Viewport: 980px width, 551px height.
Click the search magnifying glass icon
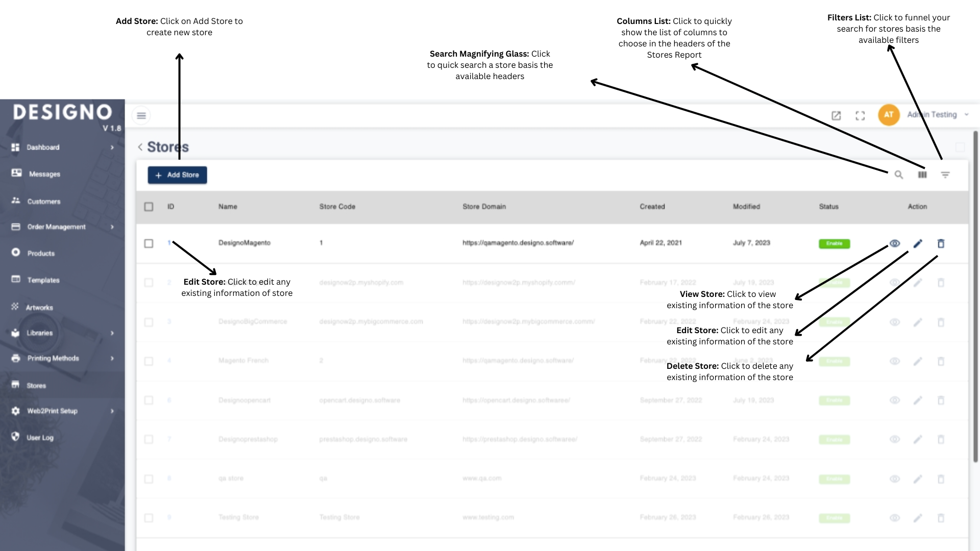coord(898,175)
